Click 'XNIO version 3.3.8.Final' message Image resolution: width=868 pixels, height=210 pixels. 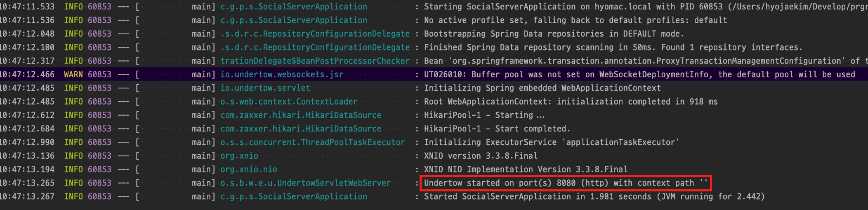coord(481,156)
